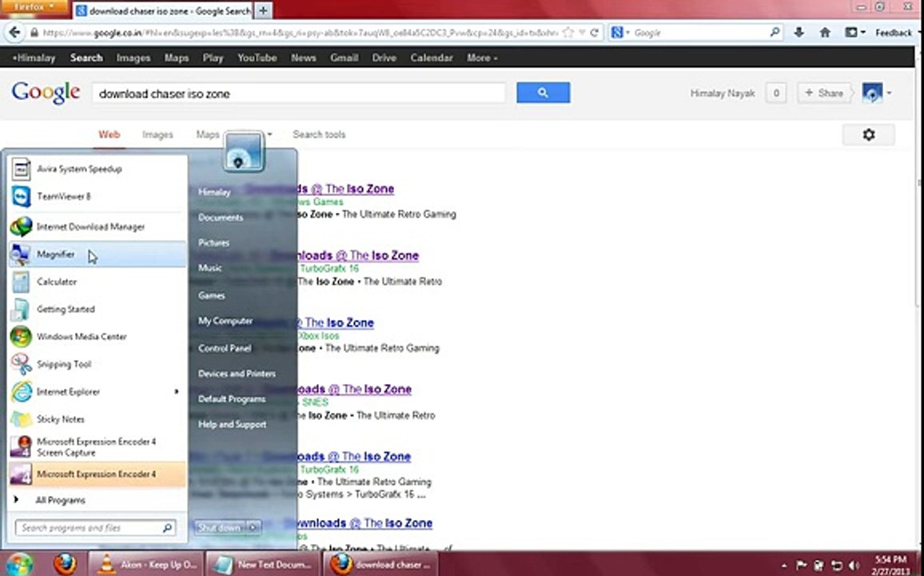Open Firefox downloads arrow icon
Screen dimensions: 924x576
(799, 33)
